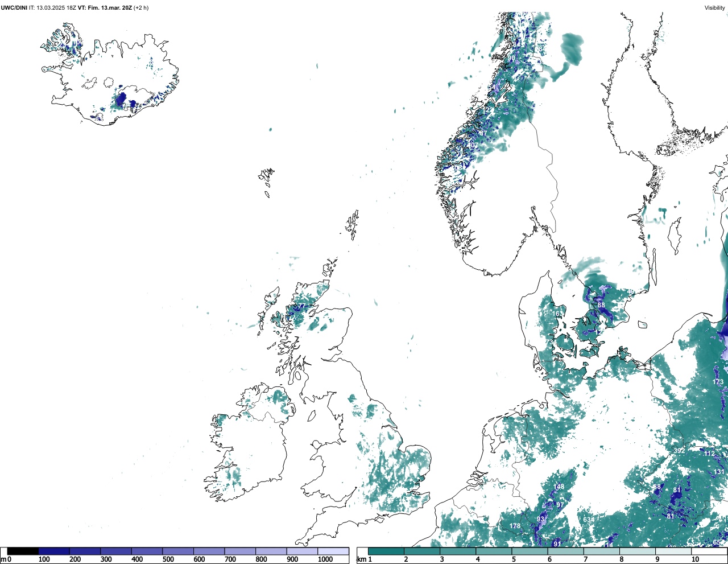Screen dimensions: 728x564
Task: Click the '16' value over Jutland
Action: tap(556, 314)
